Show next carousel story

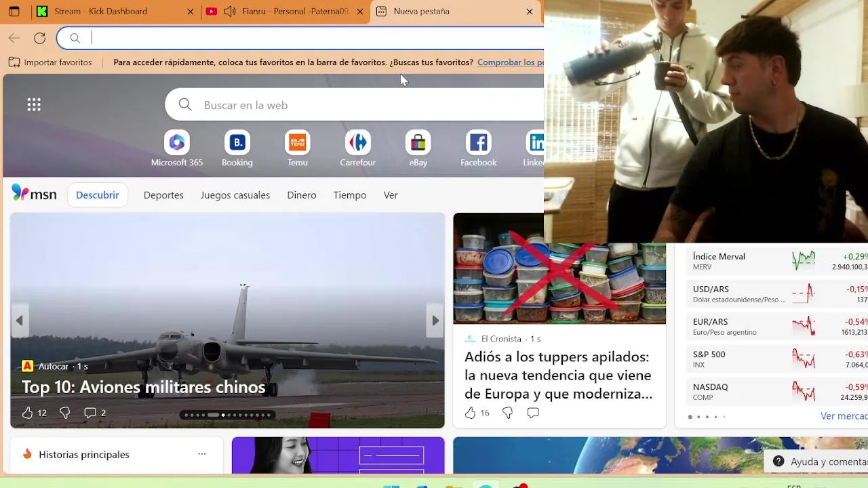(435, 321)
